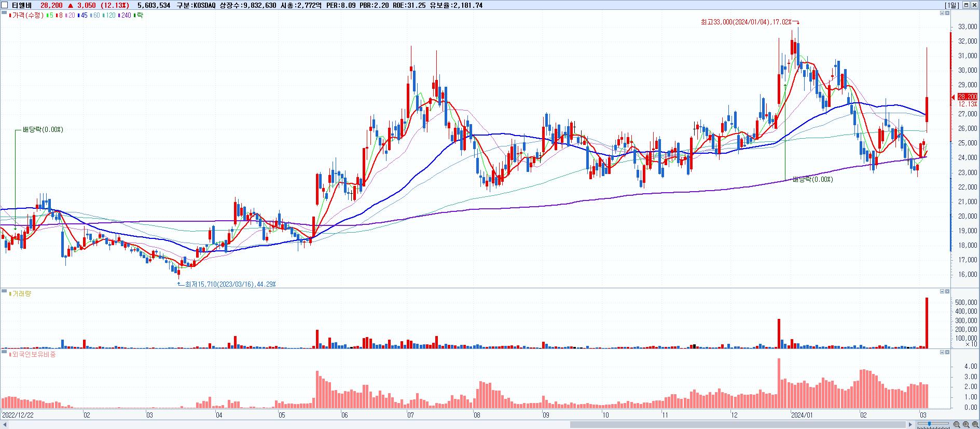980x429 pixels.
Task: Click the horizontal scrollbar right arrow
Action: pos(910,425)
